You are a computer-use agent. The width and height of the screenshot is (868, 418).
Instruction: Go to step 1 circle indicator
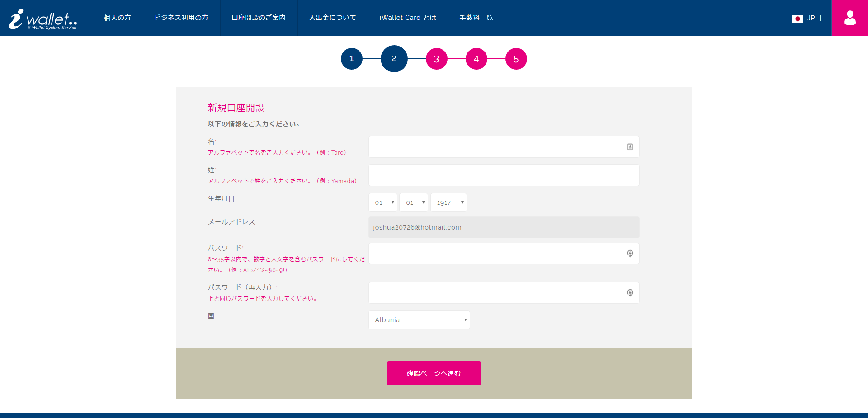coord(352,59)
